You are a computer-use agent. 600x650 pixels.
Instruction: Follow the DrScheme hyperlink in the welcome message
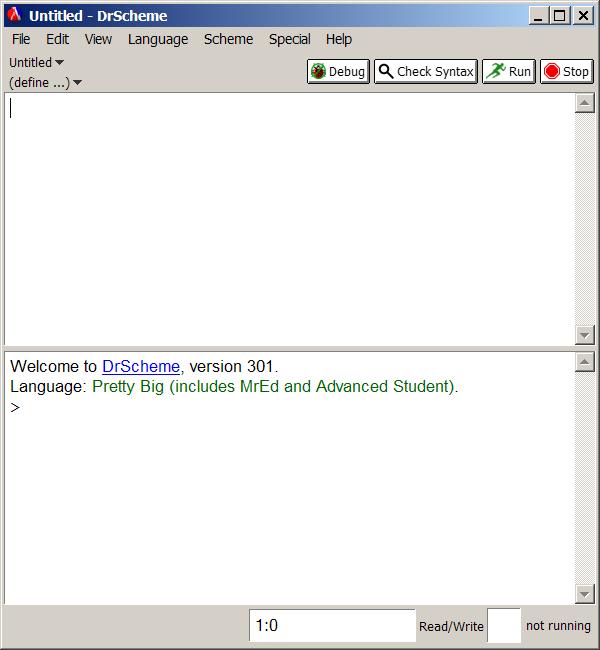click(141, 366)
